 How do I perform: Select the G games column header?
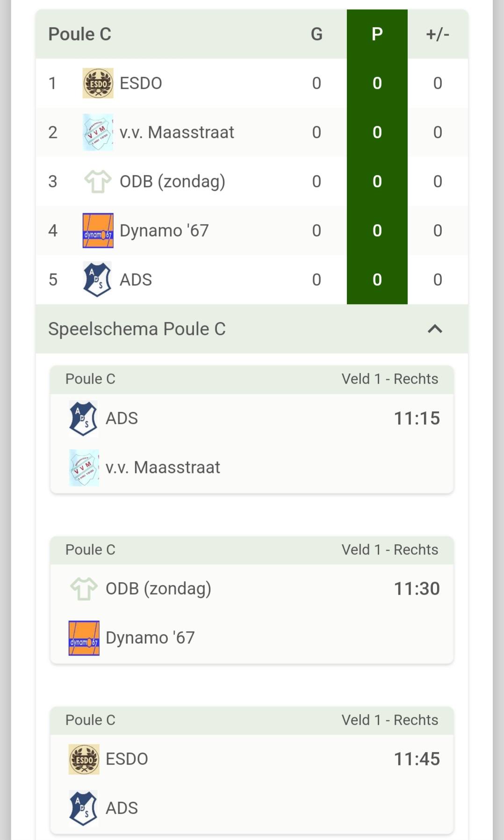pyautogui.click(x=317, y=34)
